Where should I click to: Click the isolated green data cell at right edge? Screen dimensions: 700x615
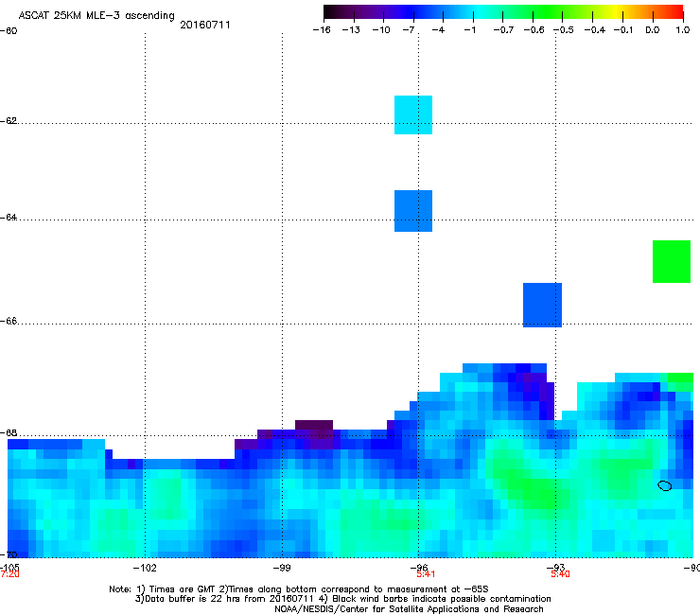tap(672, 261)
